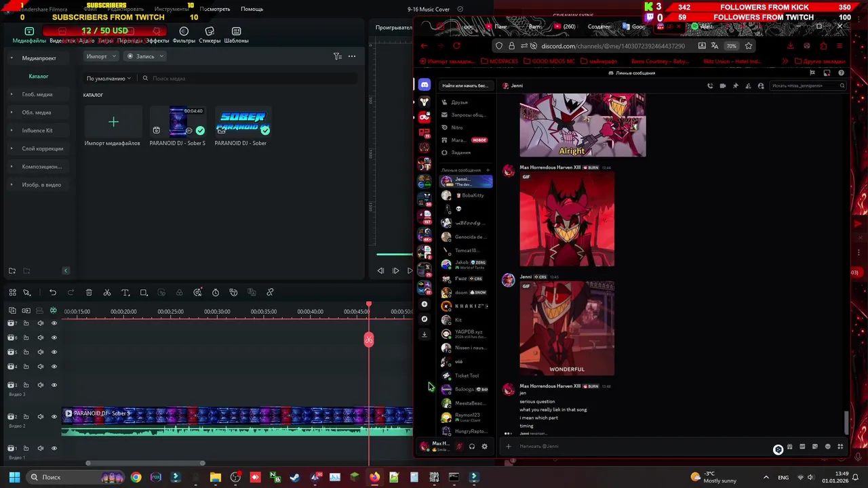Open the Помощь menu in Filmora
Image resolution: width=868 pixels, height=488 pixels.
click(252, 9)
